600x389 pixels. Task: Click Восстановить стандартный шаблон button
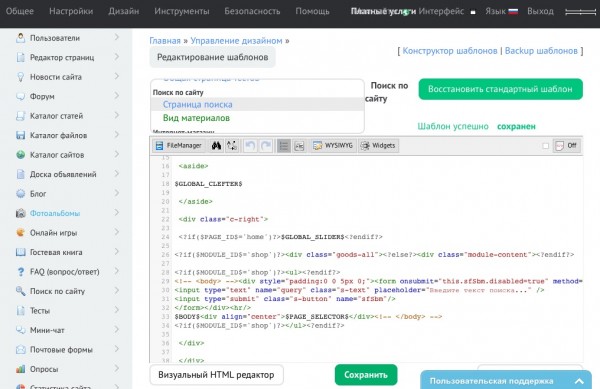pos(501,89)
